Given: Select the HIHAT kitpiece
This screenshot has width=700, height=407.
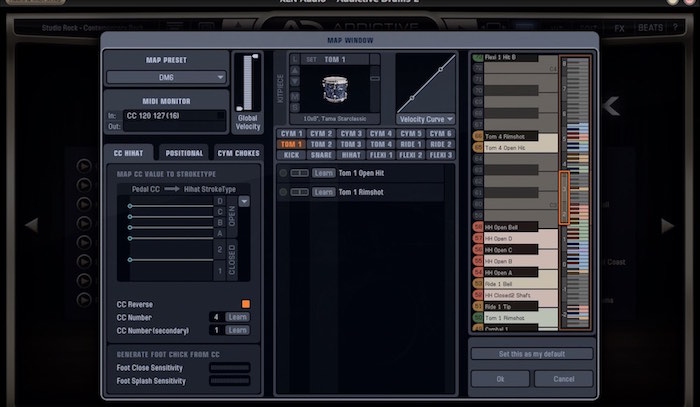Looking at the screenshot, I should click(351, 155).
